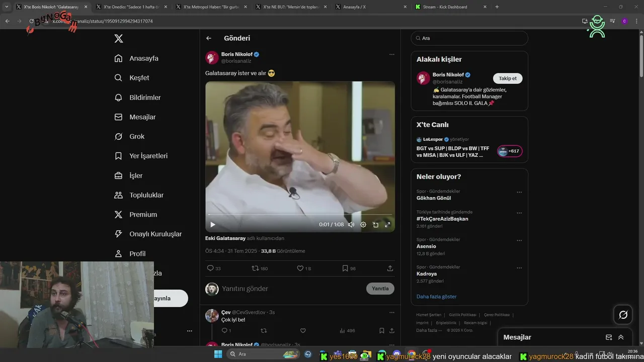Open options for Gökhan Gönül trend
The image size is (644, 362).
click(519, 192)
